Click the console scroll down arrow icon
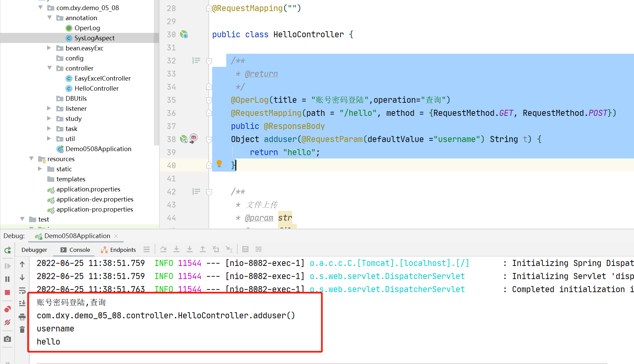The height and width of the screenshot is (364, 634). click(x=22, y=277)
